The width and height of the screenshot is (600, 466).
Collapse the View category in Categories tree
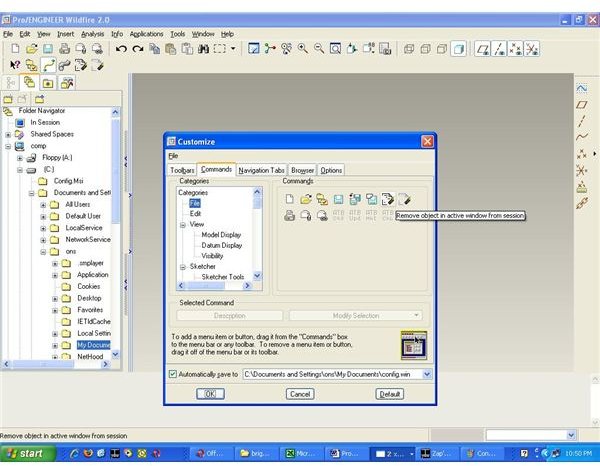183,225
